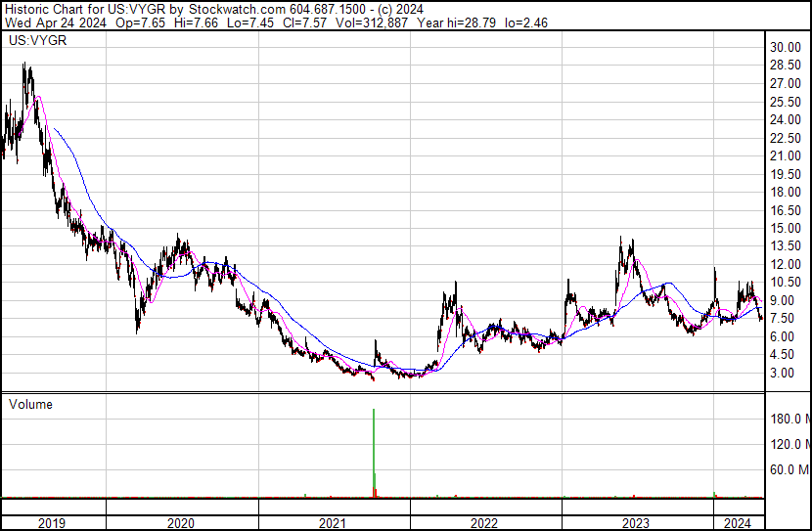Click the Lo=7.45 low price value

pyautogui.click(x=251, y=22)
